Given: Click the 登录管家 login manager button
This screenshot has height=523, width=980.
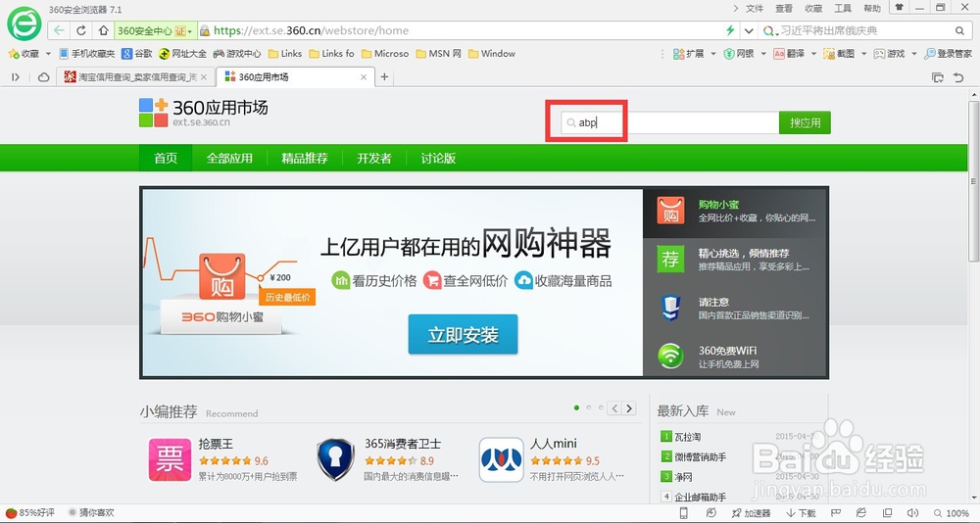Looking at the screenshot, I should pos(949,54).
